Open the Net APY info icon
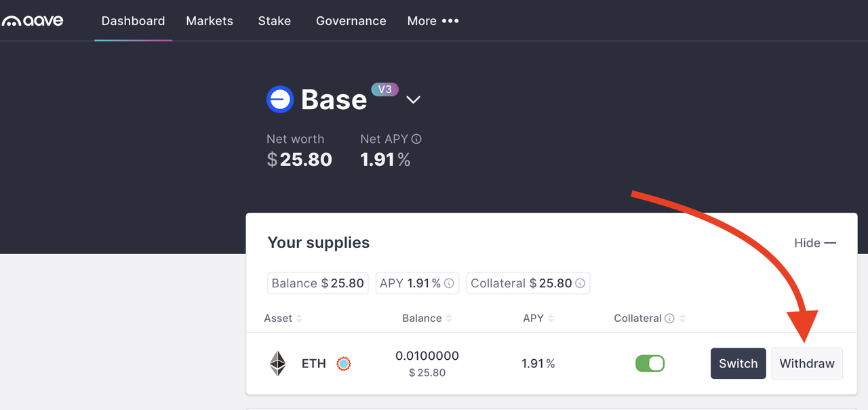868x410 pixels. coord(416,139)
